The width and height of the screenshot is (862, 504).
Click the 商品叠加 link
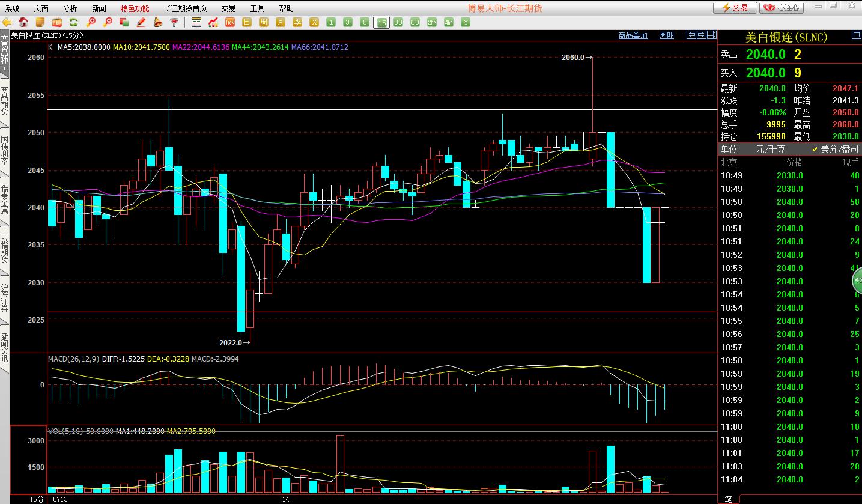[633, 35]
